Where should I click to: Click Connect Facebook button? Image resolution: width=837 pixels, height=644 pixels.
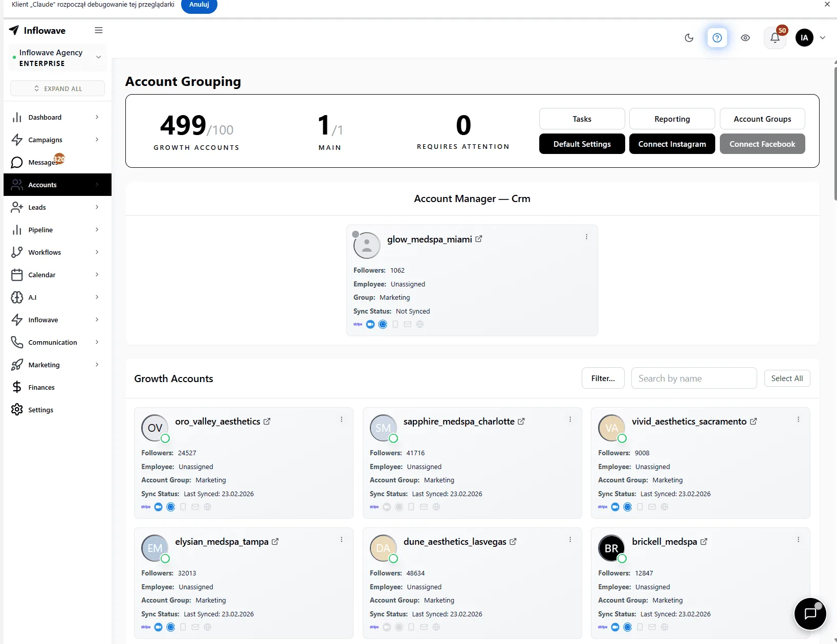pos(762,144)
